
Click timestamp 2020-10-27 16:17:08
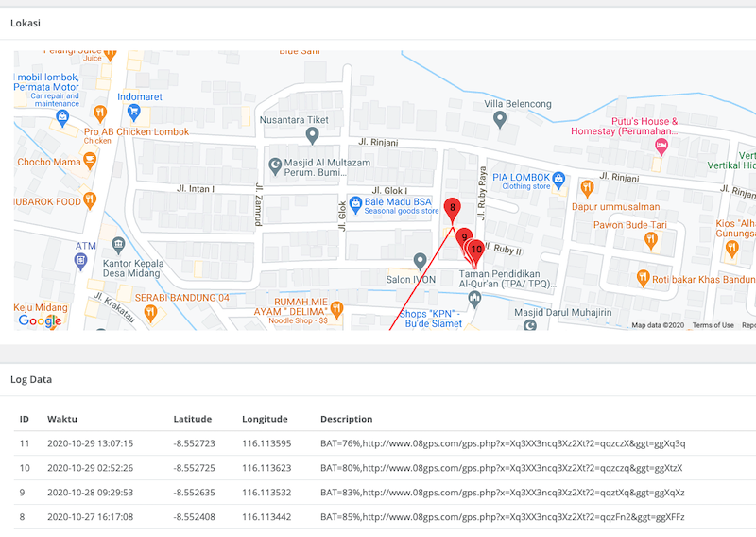tap(90, 517)
